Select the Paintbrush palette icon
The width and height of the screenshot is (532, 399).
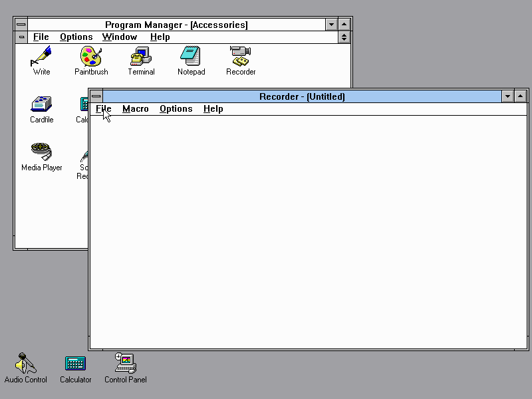click(90, 56)
